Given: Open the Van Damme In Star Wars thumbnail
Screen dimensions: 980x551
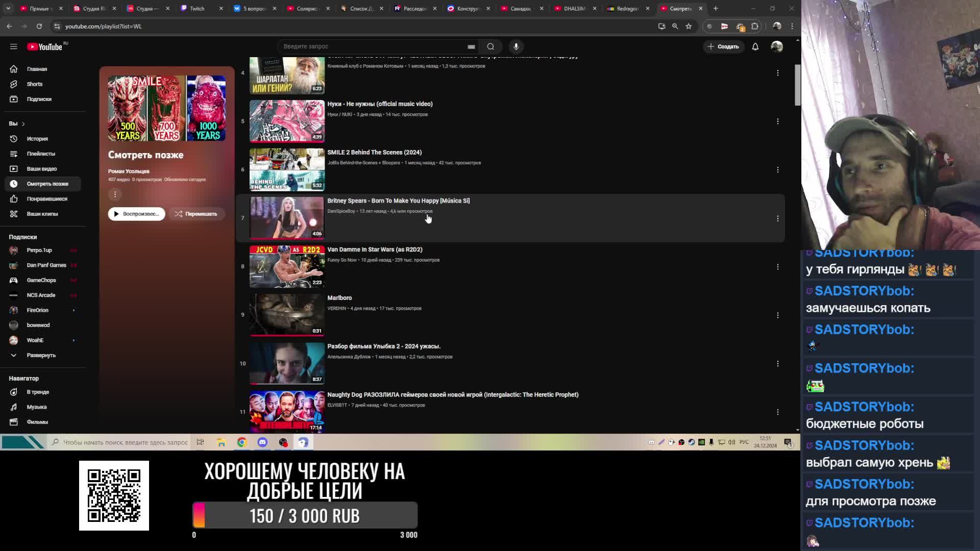Looking at the screenshot, I should [287, 266].
